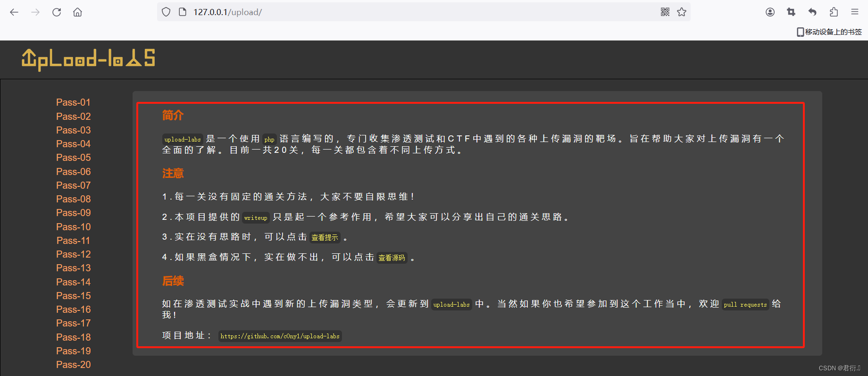868x376 pixels.
Task: Open Pass-06 in sidebar
Action: tap(73, 172)
